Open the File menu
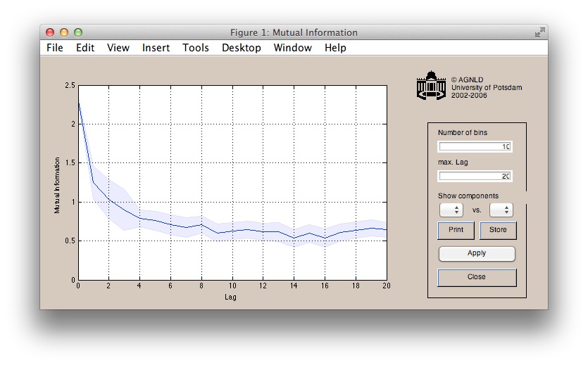This screenshot has height=365, width=588. click(x=55, y=48)
